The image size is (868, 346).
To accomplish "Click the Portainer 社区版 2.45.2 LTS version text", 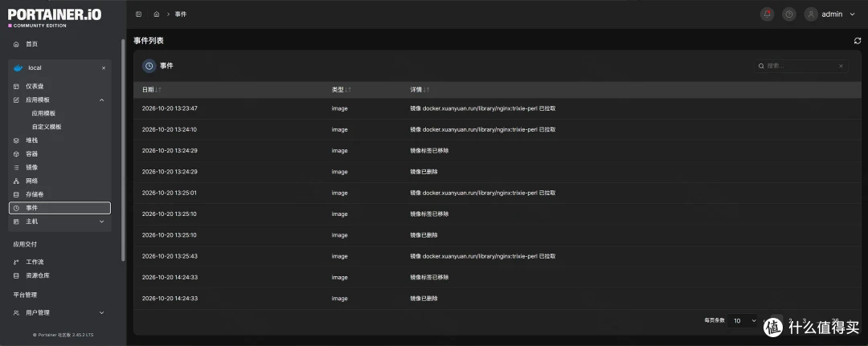I will point(63,335).
